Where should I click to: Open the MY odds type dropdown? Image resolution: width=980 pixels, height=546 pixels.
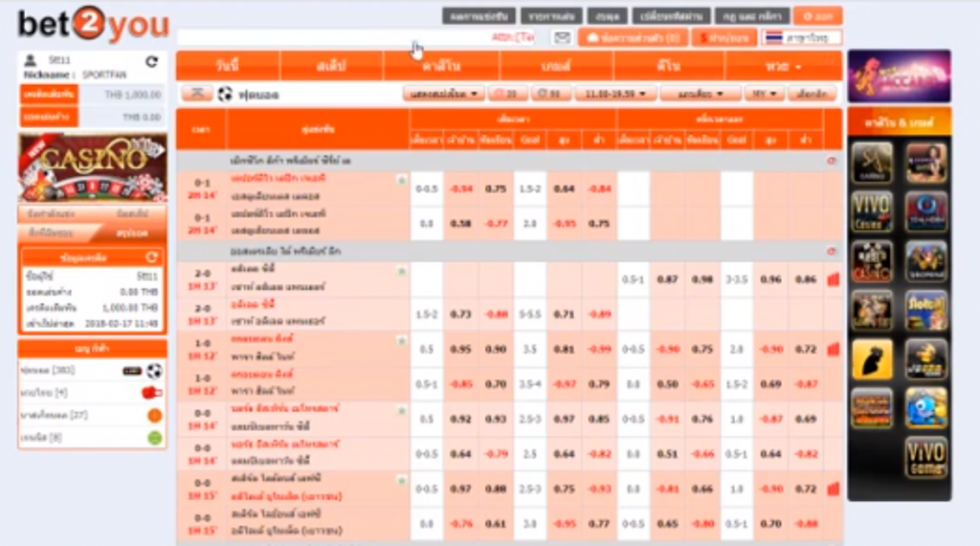764,94
